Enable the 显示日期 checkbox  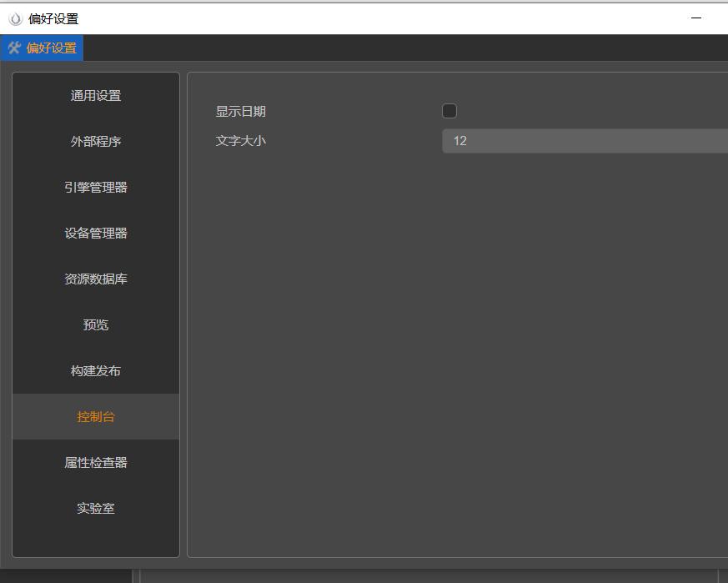[x=449, y=110]
